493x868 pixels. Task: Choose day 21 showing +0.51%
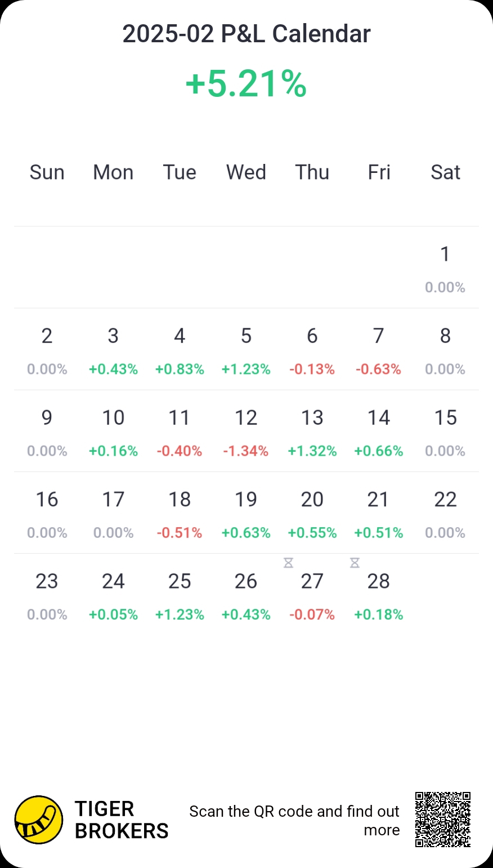pyautogui.click(x=379, y=513)
